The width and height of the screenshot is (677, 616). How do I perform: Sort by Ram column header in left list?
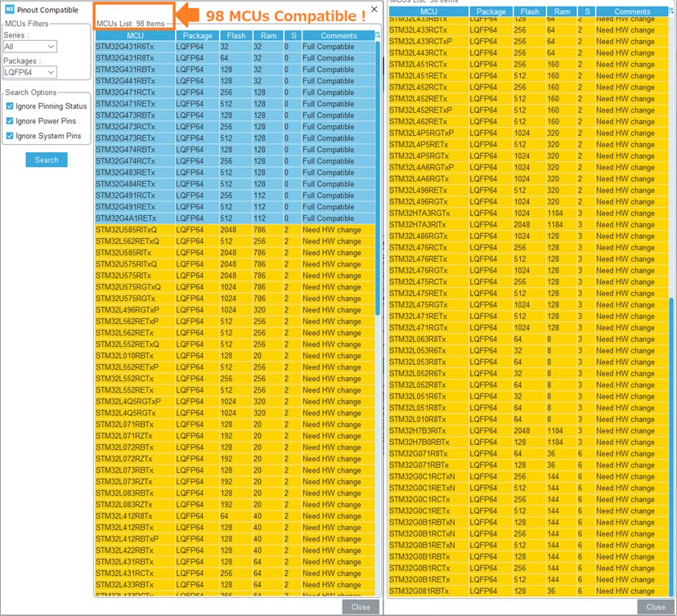[268, 35]
